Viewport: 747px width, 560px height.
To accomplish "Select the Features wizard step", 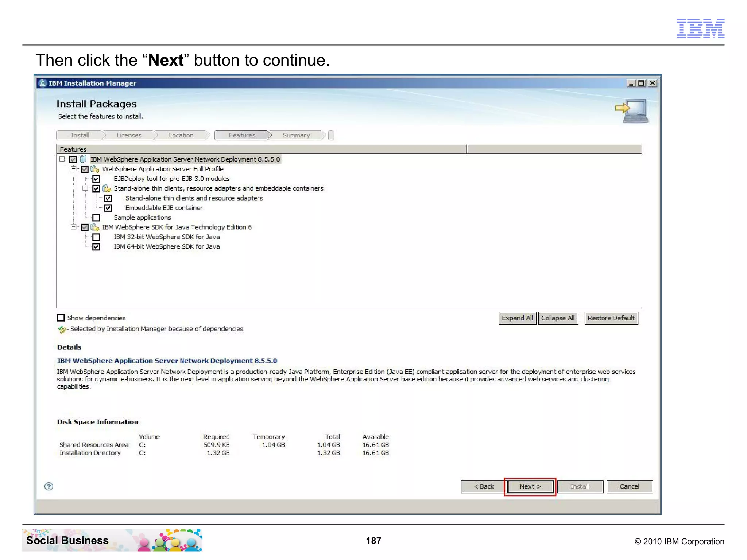I will click(x=242, y=135).
